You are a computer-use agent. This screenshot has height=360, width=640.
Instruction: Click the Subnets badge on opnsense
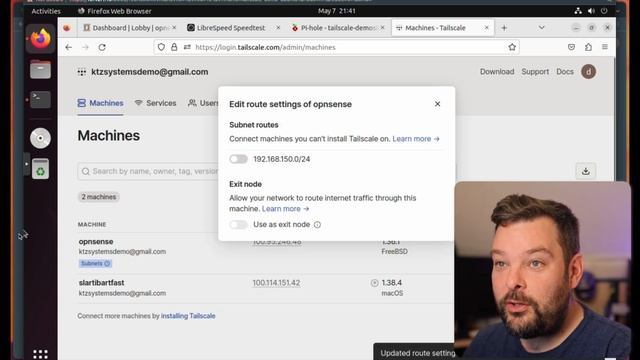(95, 263)
